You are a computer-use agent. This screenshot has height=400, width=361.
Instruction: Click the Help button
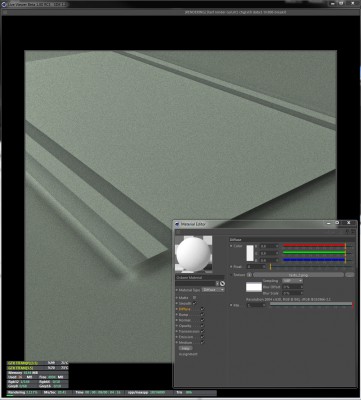[185, 348]
